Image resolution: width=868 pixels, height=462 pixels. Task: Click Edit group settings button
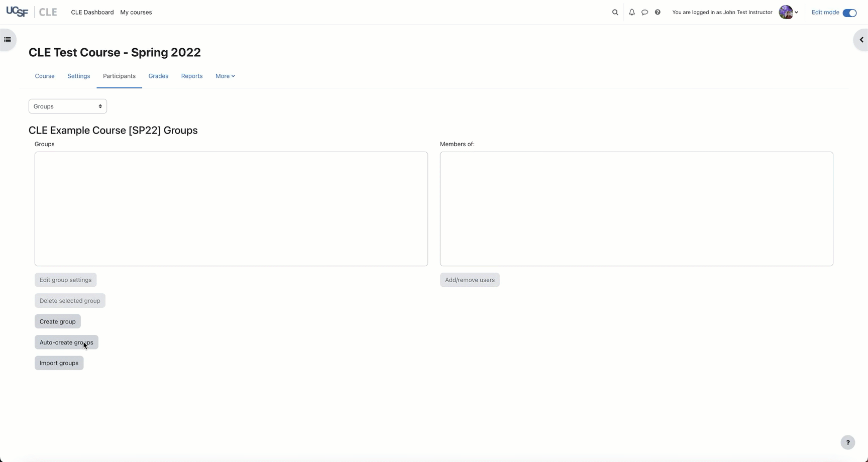click(x=65, y=280)
